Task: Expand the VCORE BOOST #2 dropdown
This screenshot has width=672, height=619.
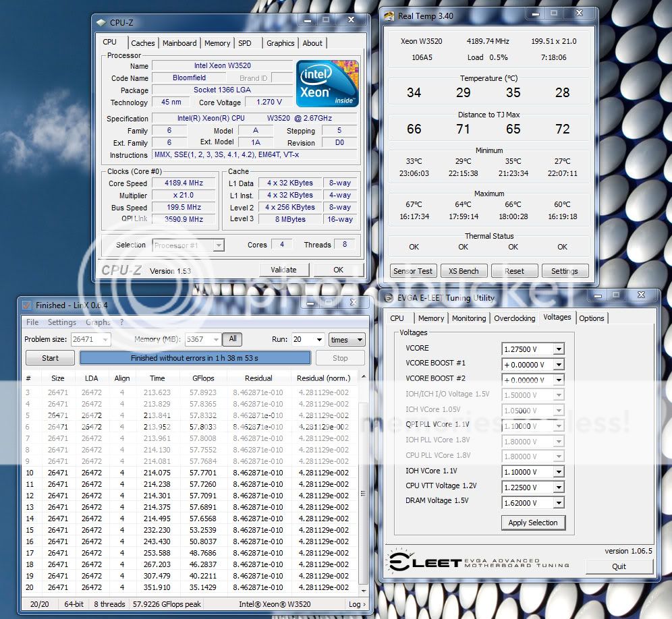Action: (x=559, y=380)
